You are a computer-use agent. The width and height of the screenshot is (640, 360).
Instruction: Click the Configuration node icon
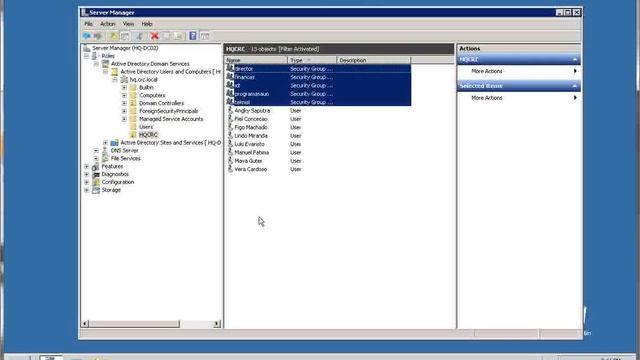pyautogui.click(x=96, y=182)
